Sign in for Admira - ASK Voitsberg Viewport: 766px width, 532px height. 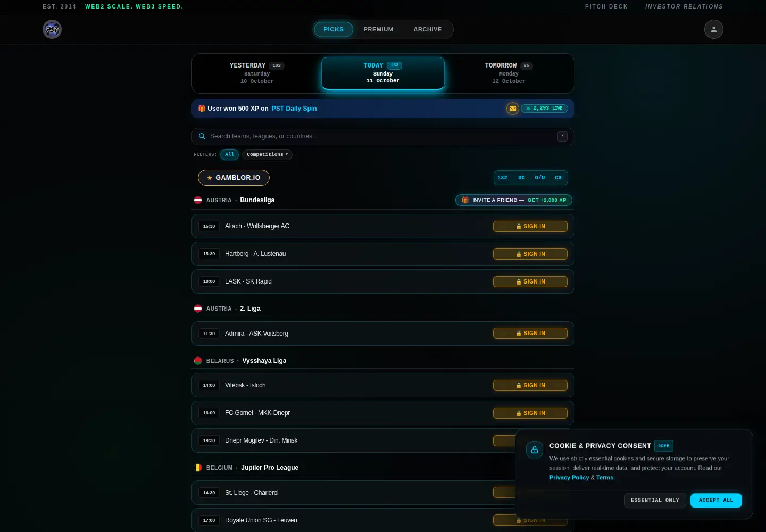tap(530, 334)
